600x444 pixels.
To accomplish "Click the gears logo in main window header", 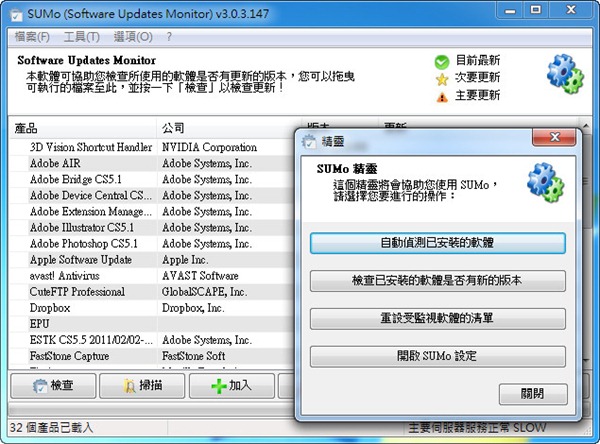I will pyautogui.click(x=565, y=74).
